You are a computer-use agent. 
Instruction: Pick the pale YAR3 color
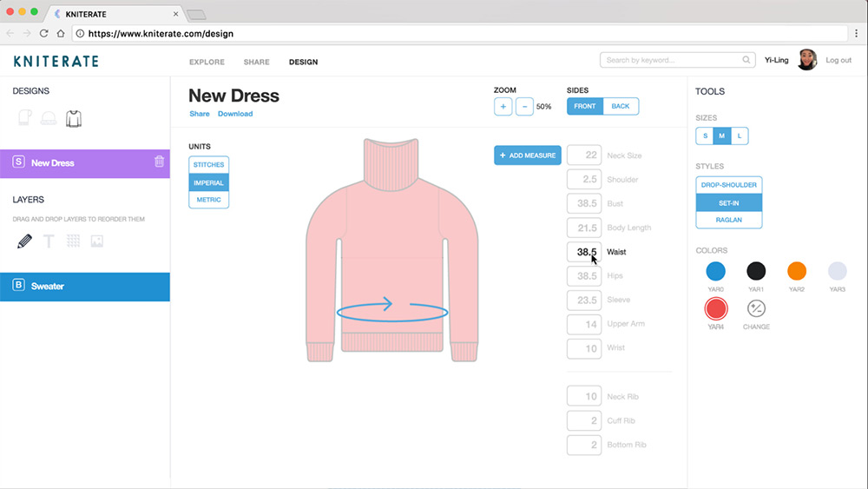point(837,271)
